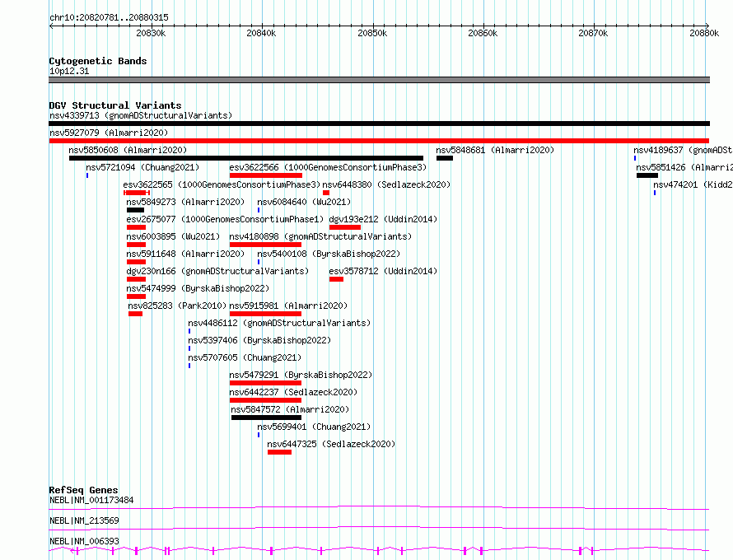Click the nsv5915981 Almarri2020 label
The image size is (733, 560).
pyautogui.click(x=288, y=306)
